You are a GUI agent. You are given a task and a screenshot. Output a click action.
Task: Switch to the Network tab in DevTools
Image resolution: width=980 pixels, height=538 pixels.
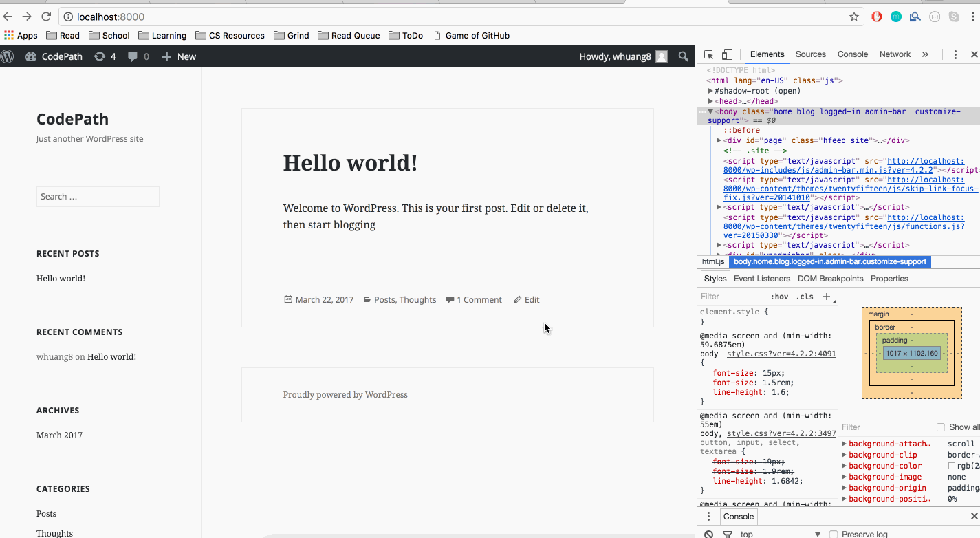pyautogui.click(x=895, y=54)
